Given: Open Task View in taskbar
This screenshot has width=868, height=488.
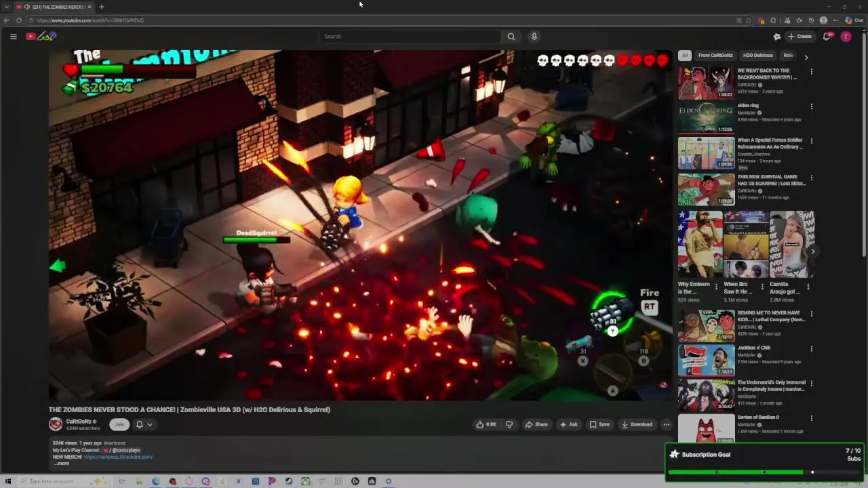Looking at the screenshot, I should [x=122, y=481].
